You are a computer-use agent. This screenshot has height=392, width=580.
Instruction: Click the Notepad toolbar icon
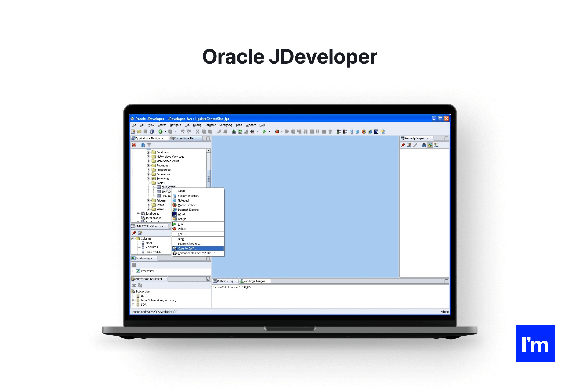pyautogui.click(x=358, y=132)
